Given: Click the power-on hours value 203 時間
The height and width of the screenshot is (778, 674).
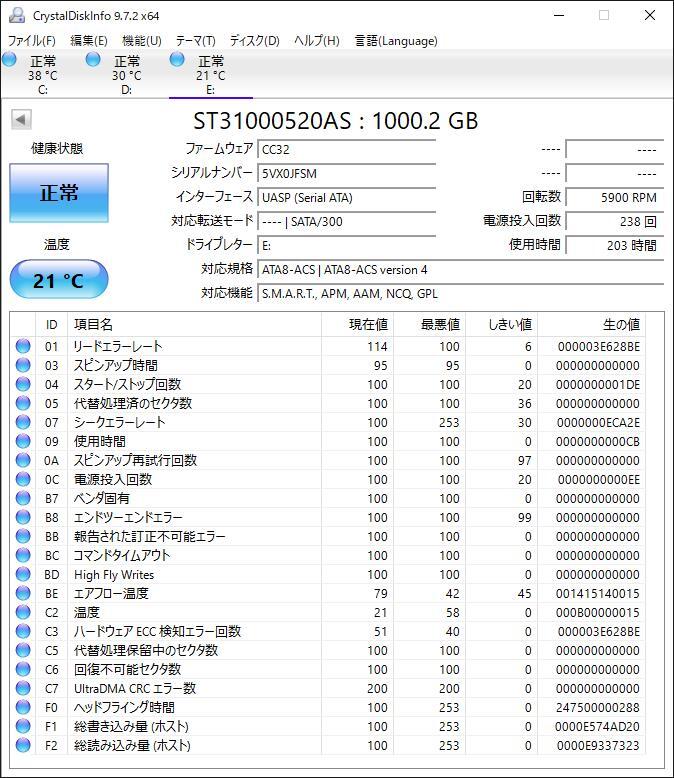Looking at the screenshot, I should (614, 246).
